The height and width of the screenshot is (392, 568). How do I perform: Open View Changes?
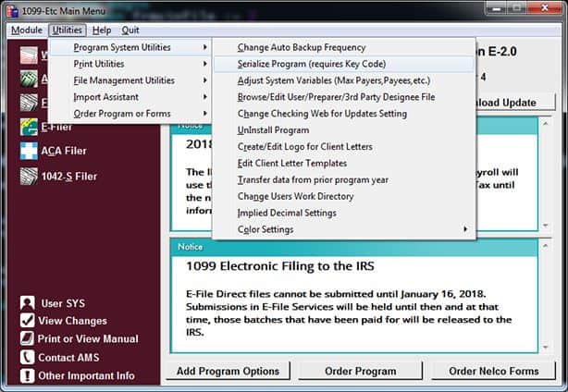tap(72, 321)
